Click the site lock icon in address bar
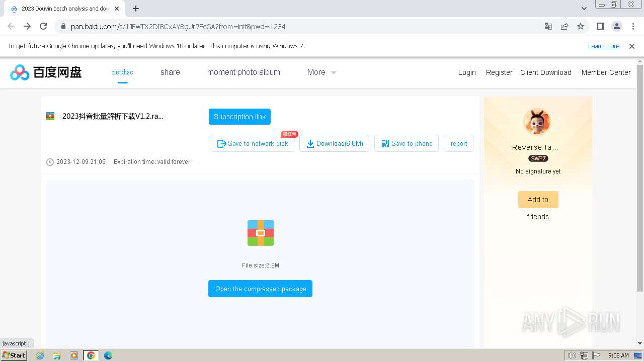 coord(62,26)
